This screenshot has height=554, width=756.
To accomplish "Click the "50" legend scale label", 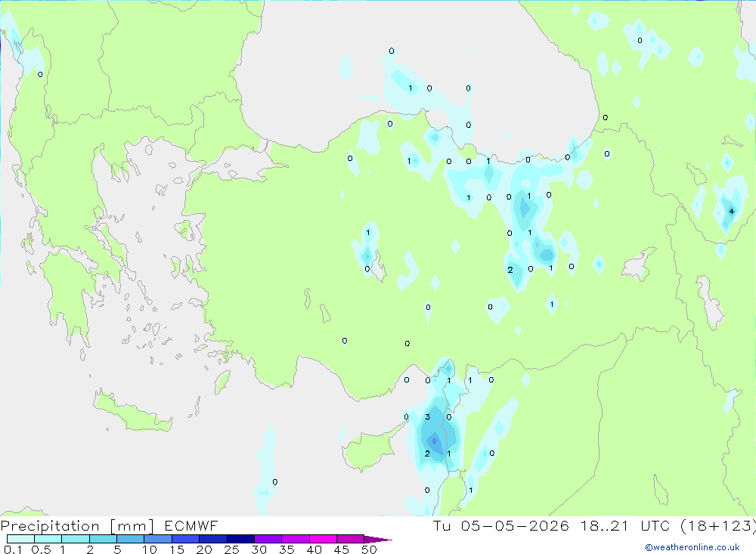I will [369, 549].
